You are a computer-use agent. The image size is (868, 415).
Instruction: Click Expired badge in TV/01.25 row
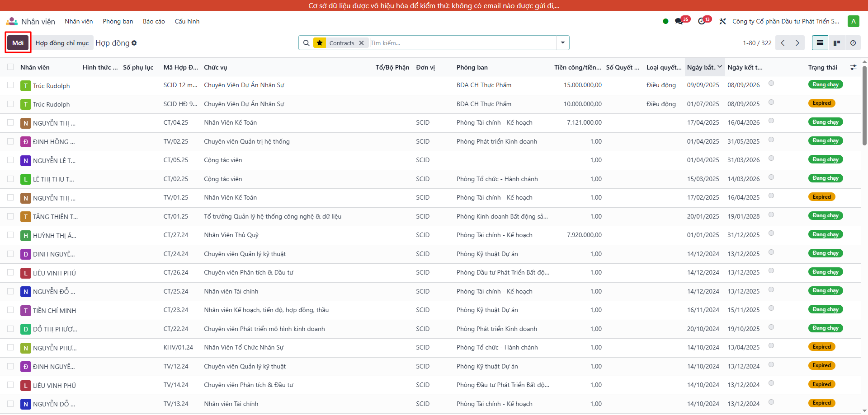821,197
